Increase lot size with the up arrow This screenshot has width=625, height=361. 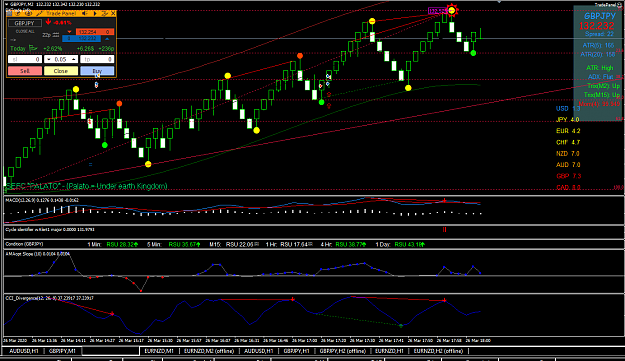(73, 59)
